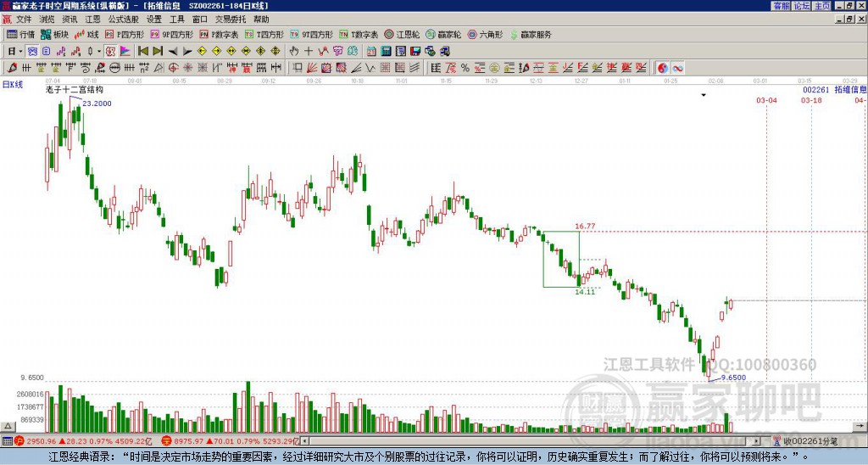
Task: Open the T四方形 tool
Action: (x=264, y=34)
